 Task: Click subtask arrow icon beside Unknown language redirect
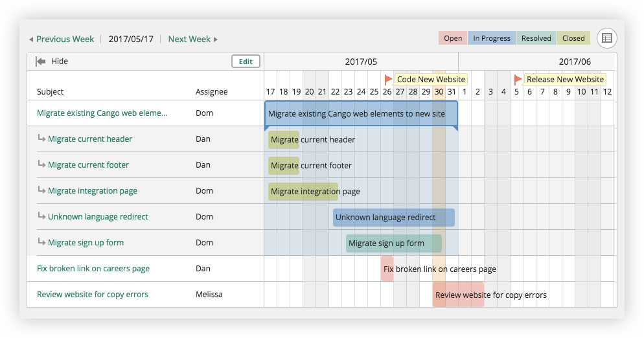[41, 216]
